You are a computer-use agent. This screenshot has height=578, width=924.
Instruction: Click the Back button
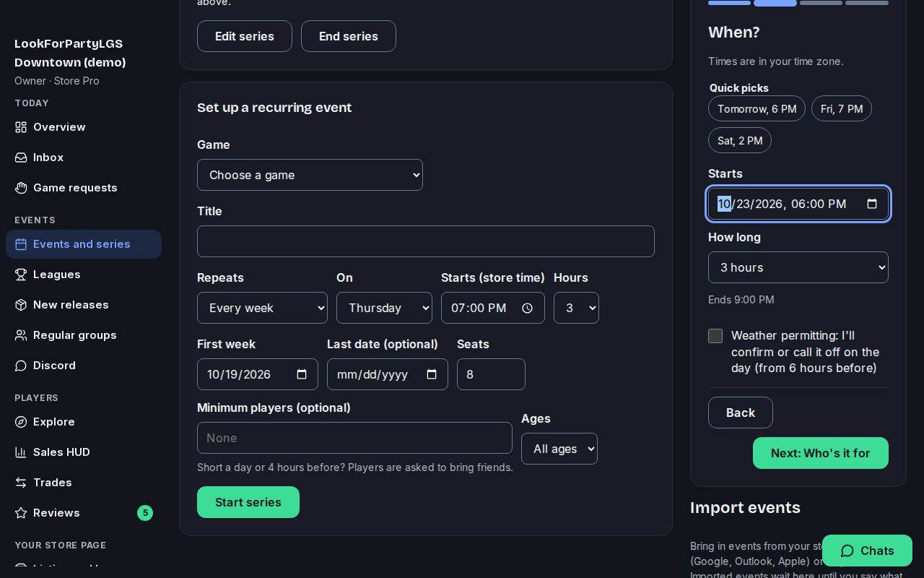click(741, 413)
